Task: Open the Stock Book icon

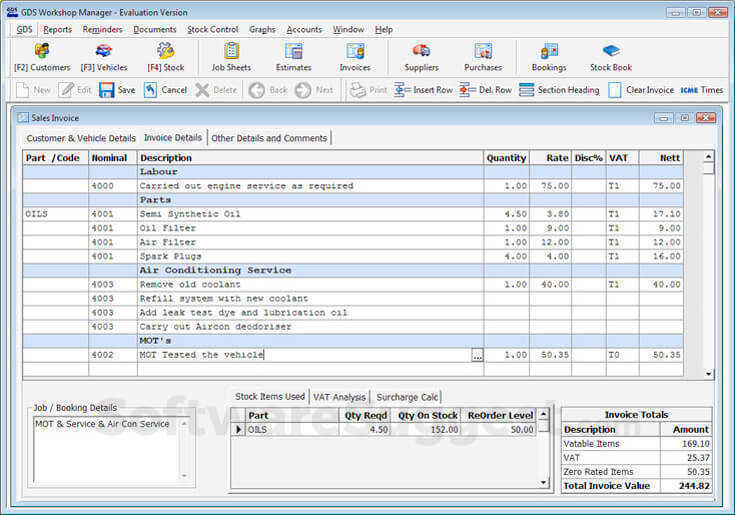Action: click(x=611, y=57)
